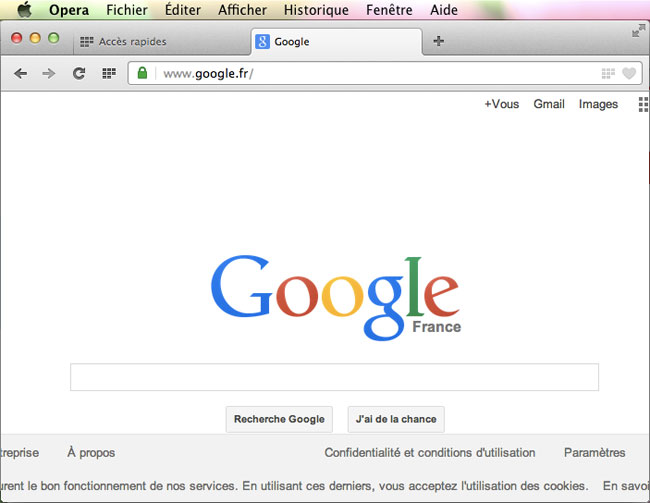Image resolution: width=650 pixels, height=503 pixels.
Task: Open the Paramètres footer link
Action: 594,452
